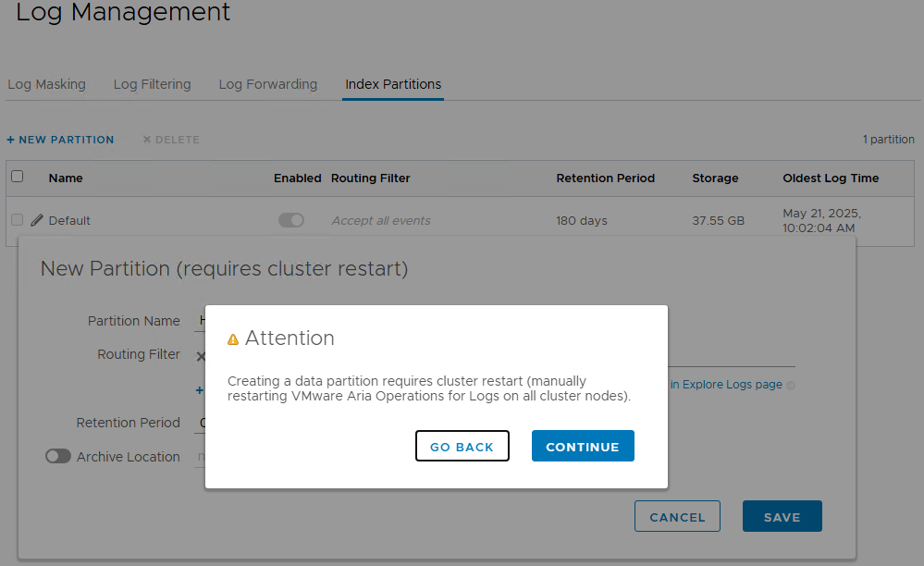
Task: Check the select-all checkbox in table header
Action: (x=17, y=177)
